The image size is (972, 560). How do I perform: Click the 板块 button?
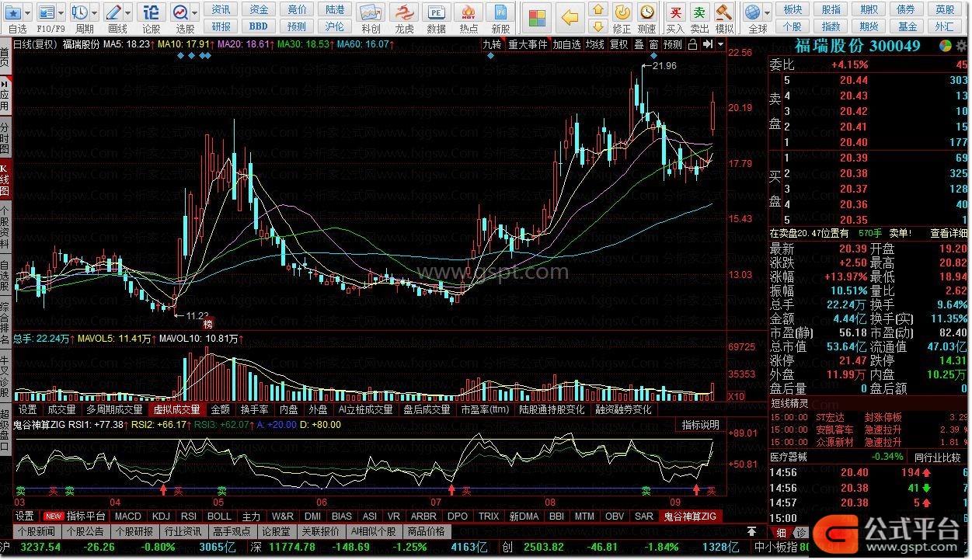793,9
